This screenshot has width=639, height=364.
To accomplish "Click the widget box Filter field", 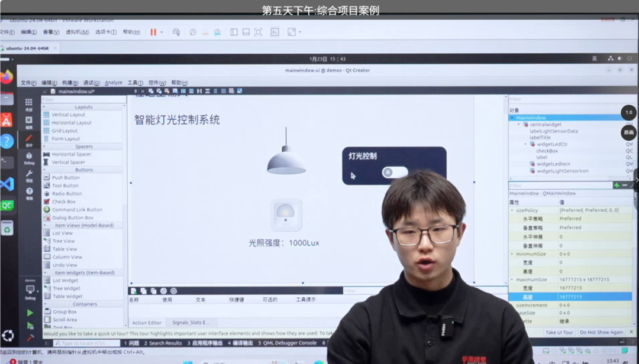I will [83, 100].
